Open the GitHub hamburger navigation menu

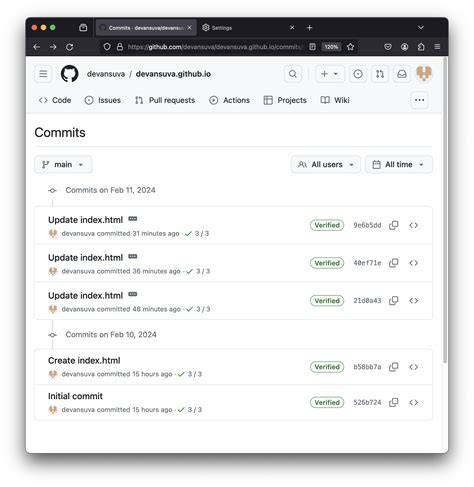pos(43,74)
